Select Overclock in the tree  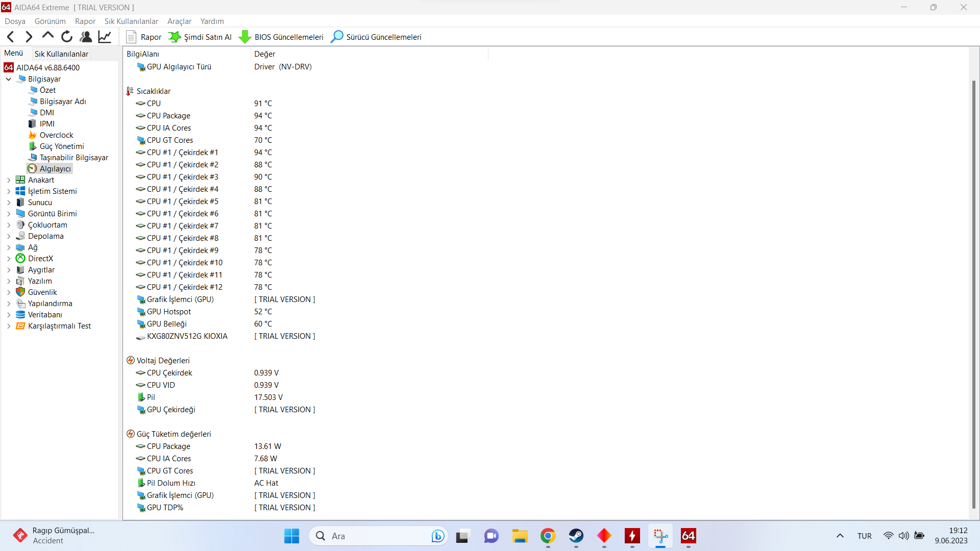click(x=56, y=135)
